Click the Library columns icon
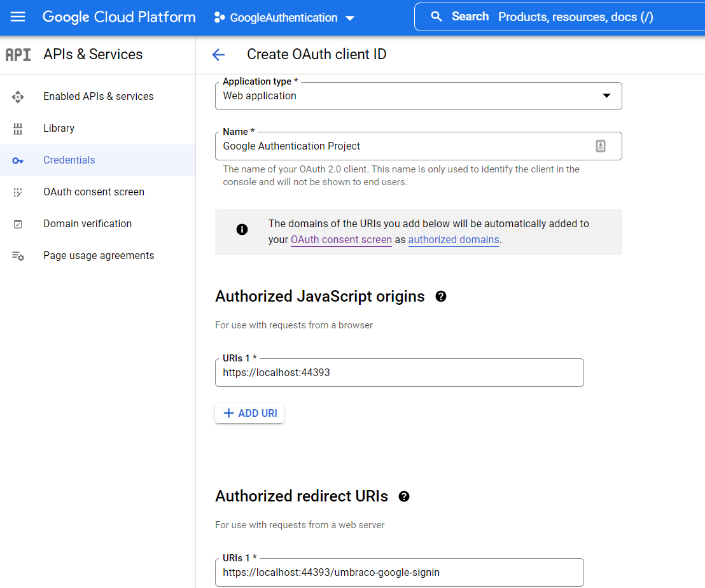Screen dimensions: 705x588 point(18,129)
